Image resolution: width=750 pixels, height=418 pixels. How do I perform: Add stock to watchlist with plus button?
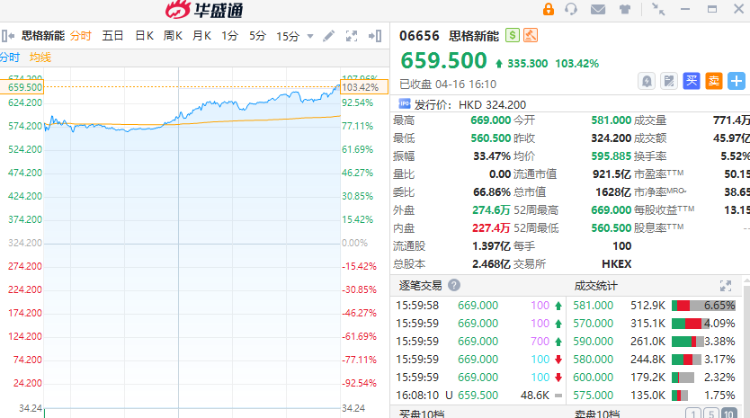[737, 81]
